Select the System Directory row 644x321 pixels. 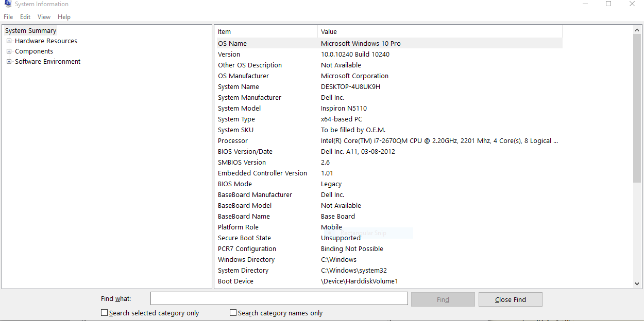point(388,271)
